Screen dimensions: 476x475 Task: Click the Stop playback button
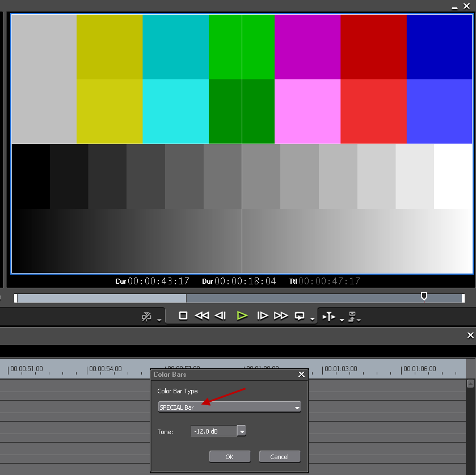[183, 316]
